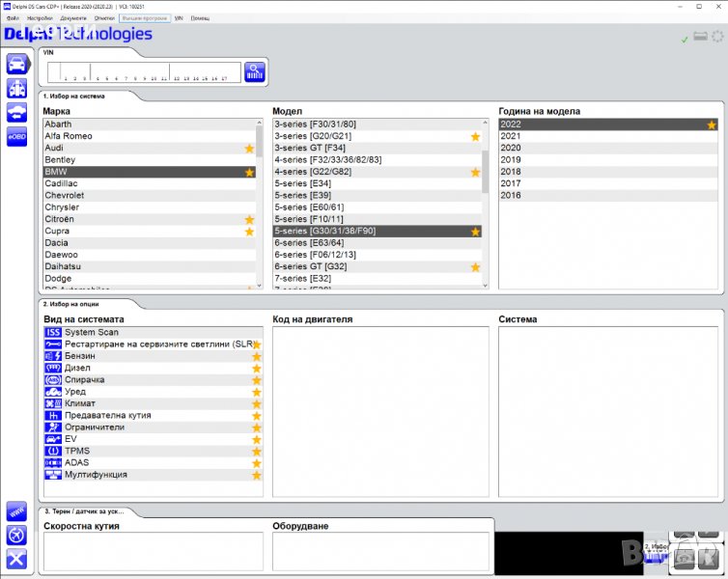This screenshot has height=579, width=728.
Task: Click the VIN barcode search button
Action: tap(254, 71)
